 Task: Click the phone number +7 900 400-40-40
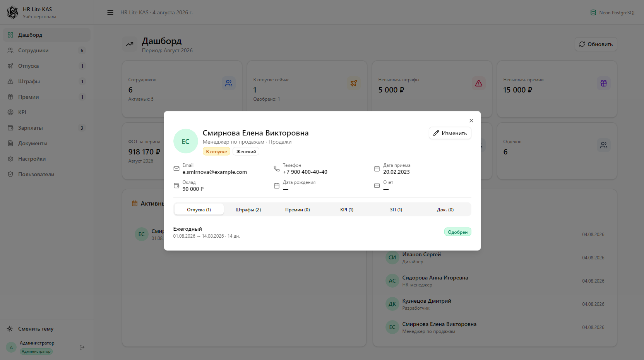pyautogui.click(x=305, y=172)
